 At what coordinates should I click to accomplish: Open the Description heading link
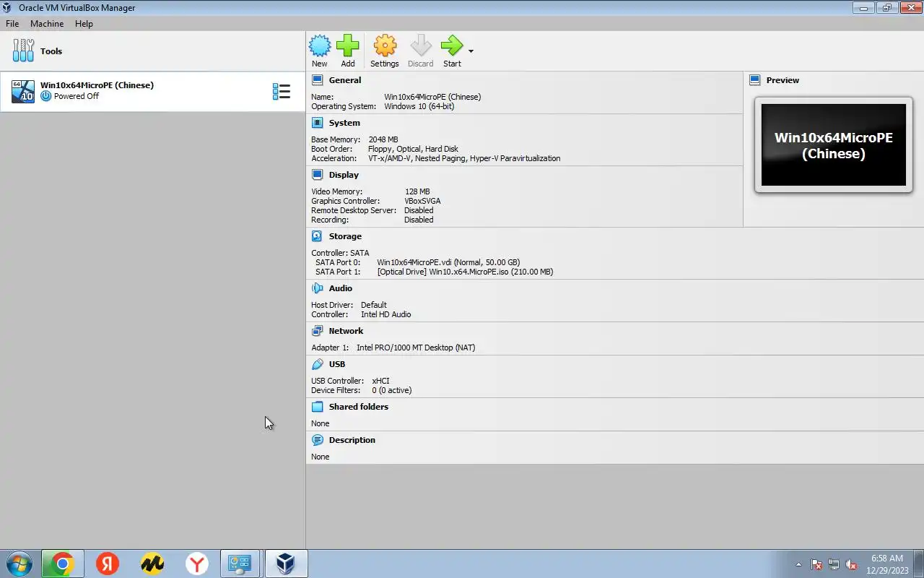pos(352,440)
